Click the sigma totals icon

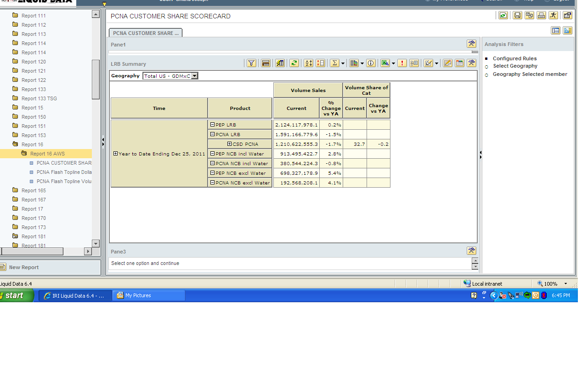tap(334, 63)
